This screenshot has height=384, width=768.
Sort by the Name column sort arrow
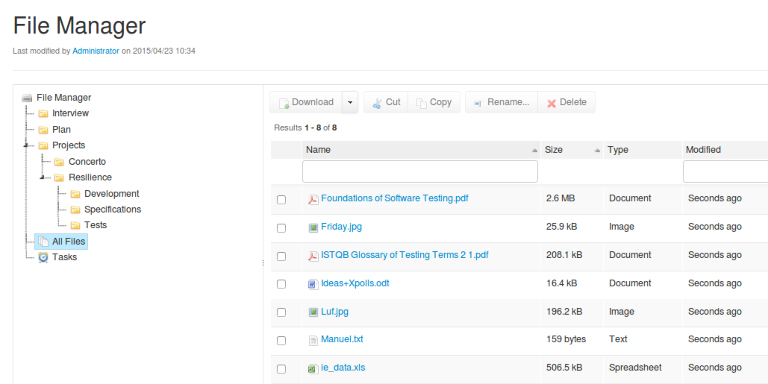534,150
